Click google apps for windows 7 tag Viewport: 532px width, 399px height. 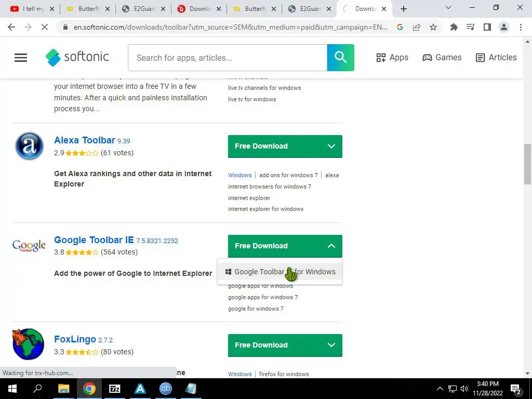263,297
